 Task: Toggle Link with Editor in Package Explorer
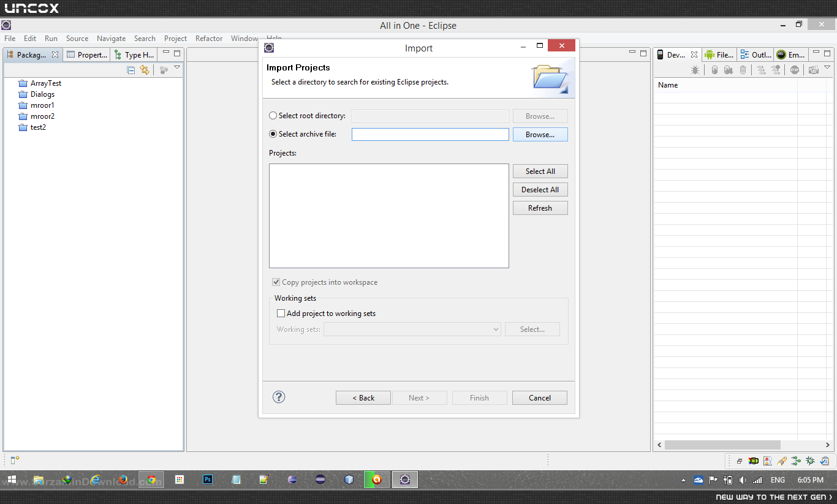pos(145,70)
